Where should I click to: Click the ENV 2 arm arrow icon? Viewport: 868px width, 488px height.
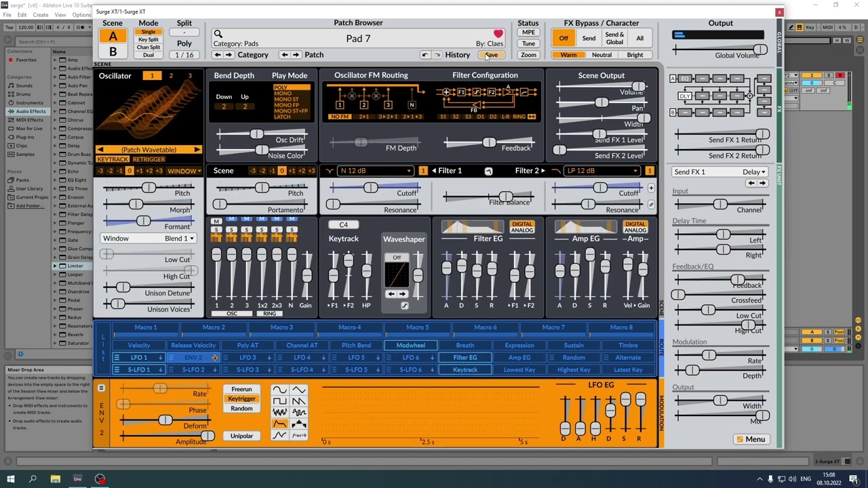click(215, 358)
